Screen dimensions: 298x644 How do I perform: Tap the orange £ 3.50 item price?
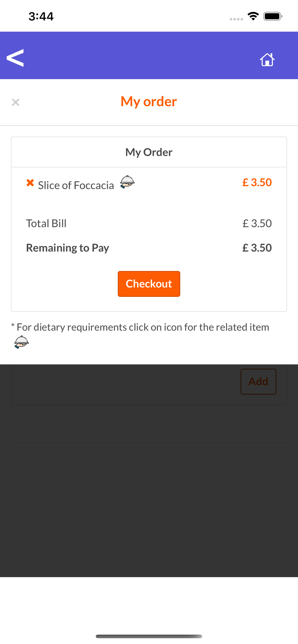click(257, 183)
